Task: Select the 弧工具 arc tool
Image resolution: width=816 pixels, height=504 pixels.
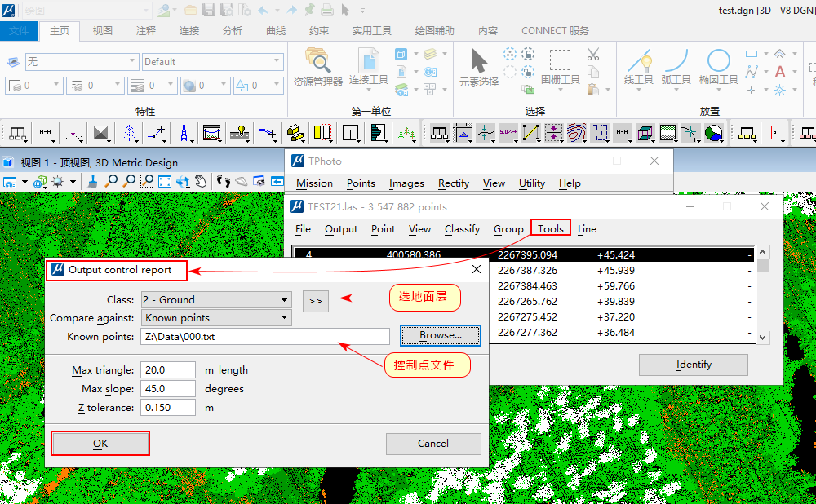Action: [x=676, y=67]
